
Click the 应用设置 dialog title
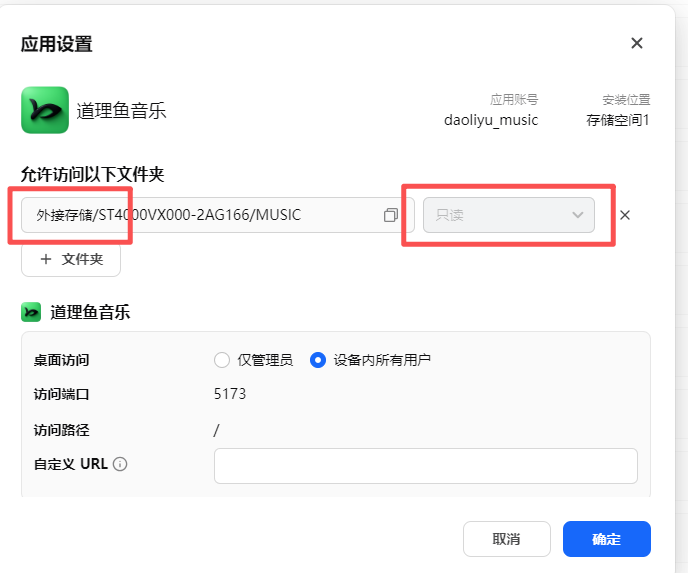tap(57, 44)
